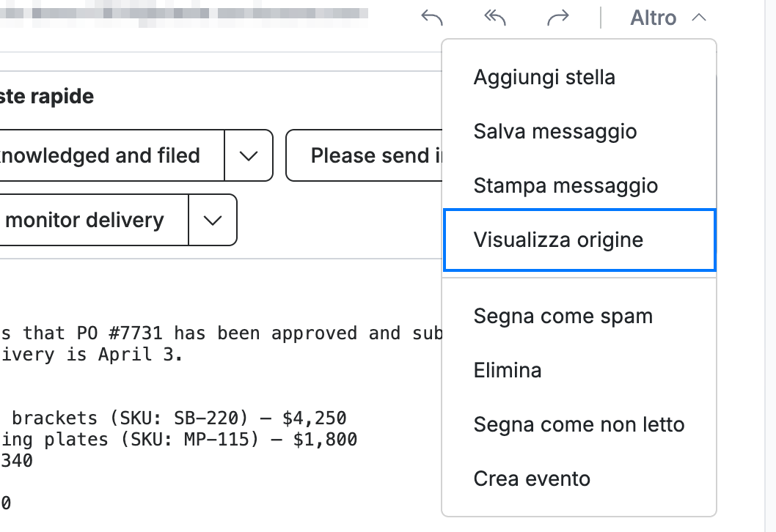Click the reply all double-arrow icon
Image resolution: width=776 pixels, height=532 pixels.
coord(495,18)
